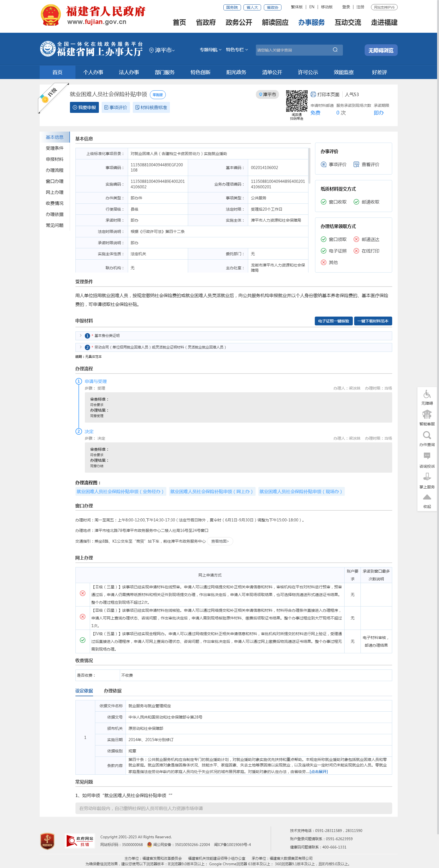Click step 2 决定 heading
Screen dimensions: 439x868
[x=89, y=432]
